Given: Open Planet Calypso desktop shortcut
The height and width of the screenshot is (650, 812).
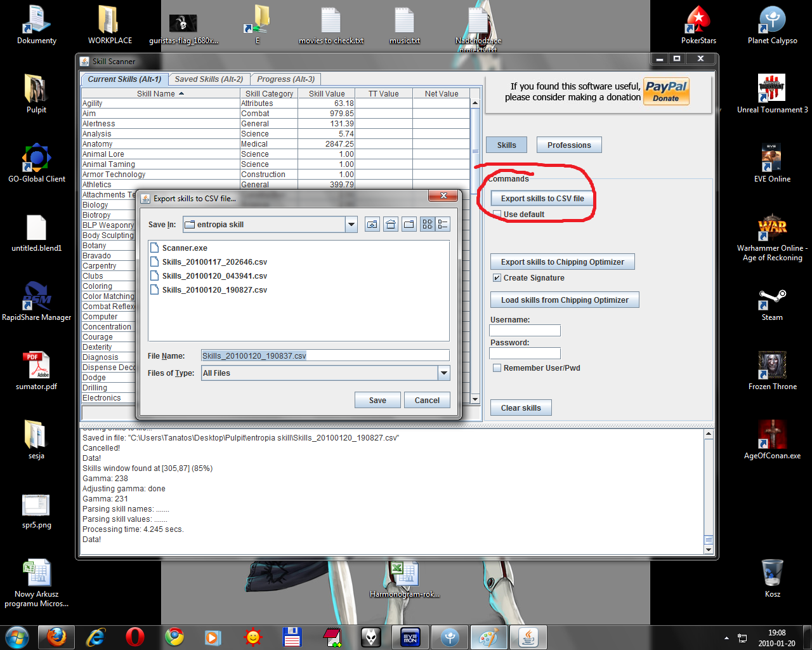Looking at the screenshot, I should (x=772, y=25).
